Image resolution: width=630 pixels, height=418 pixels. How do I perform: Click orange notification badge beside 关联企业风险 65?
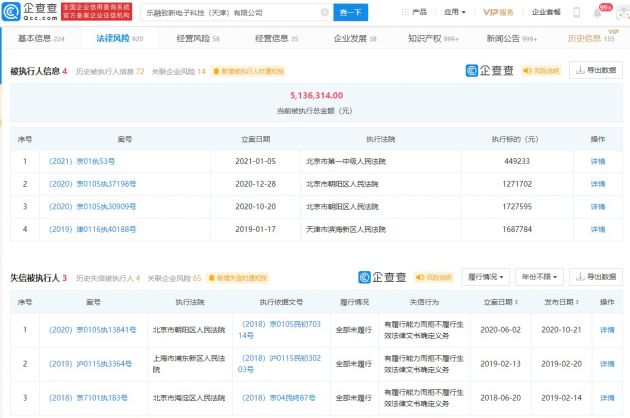[x=237, y=278]
